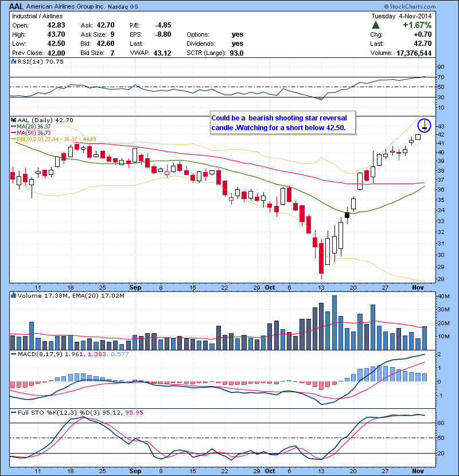Click the green up-triangle change indicator
This screenshot has height=476, width=459.
click(x=376, y=25)
